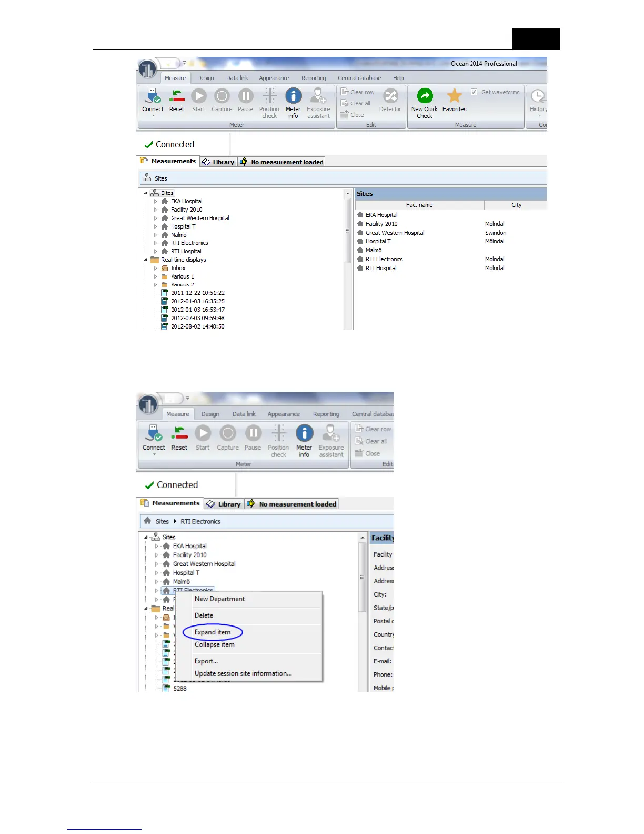Select Malmö in the upper tree
The height and width of the screenshot is (834, 644).
coord(178,235)
